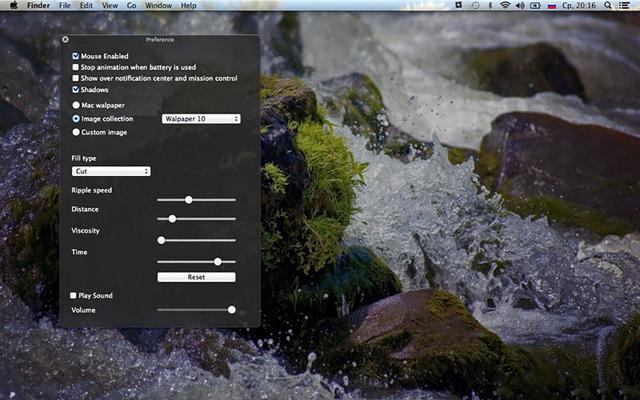This screenshot has width=640, height=400.
Task: Turn on the Play Sound checkbox
Action: [73, 296]
